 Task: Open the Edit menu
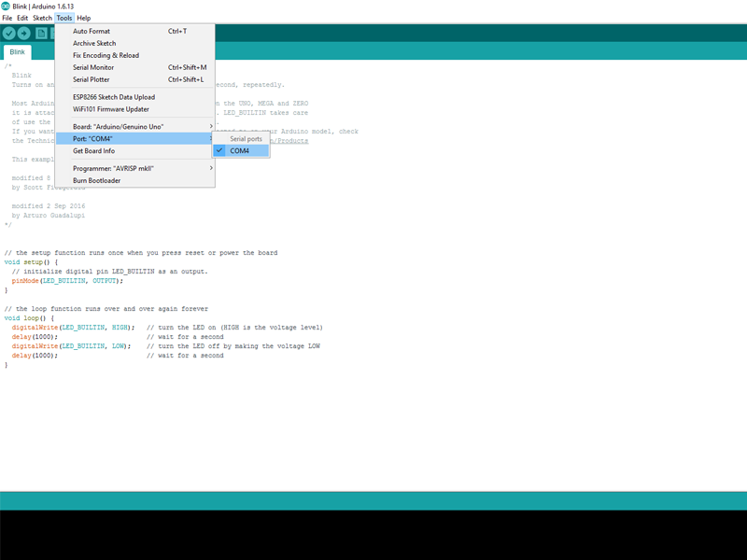click(x=22, y=18)
